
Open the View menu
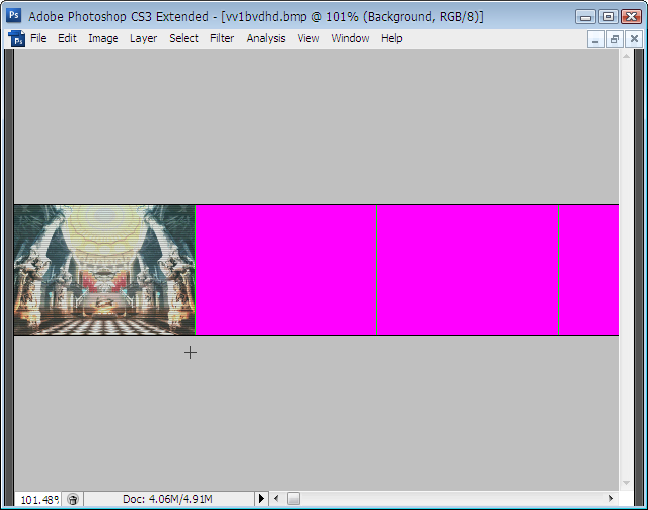click(308, 38)
